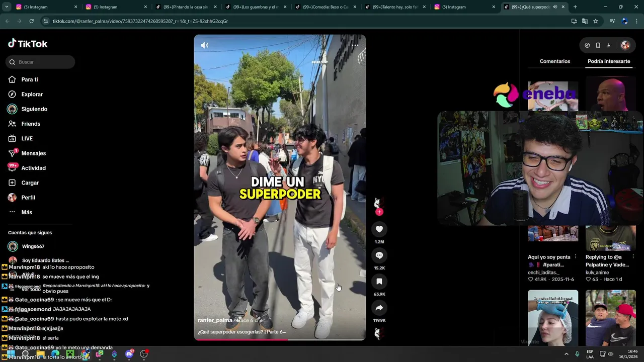Open the Chrome three-dot menu
Image resolution: width=644 pixels, height=362 pixels.
point(637,21)
